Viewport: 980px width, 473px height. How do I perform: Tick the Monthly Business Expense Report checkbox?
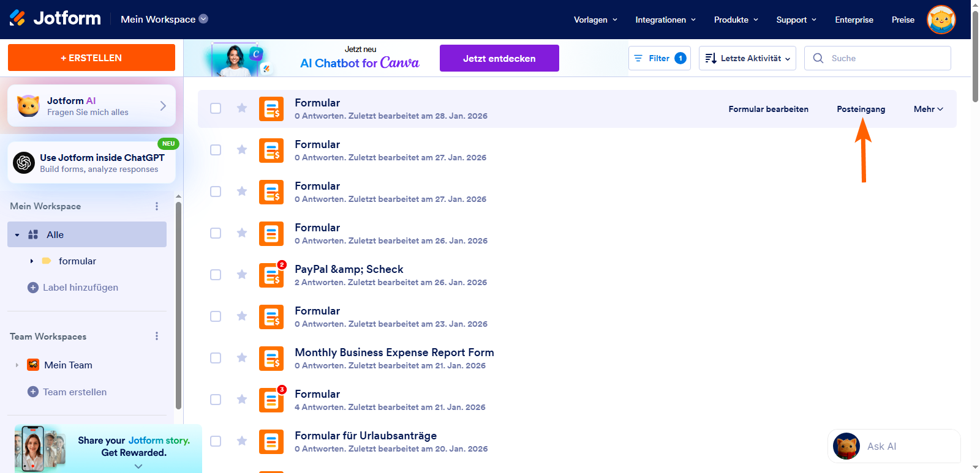tap(216, 358)
